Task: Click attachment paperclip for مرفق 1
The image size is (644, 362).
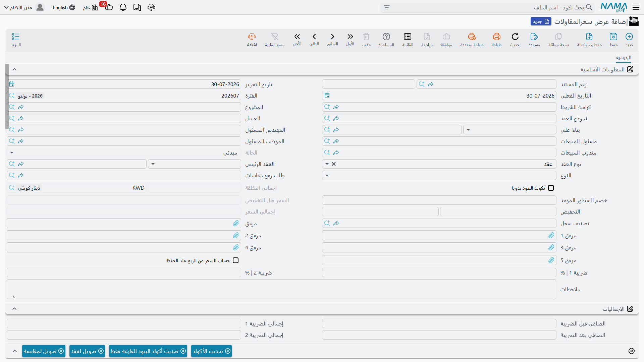Action: click(551, 236)
